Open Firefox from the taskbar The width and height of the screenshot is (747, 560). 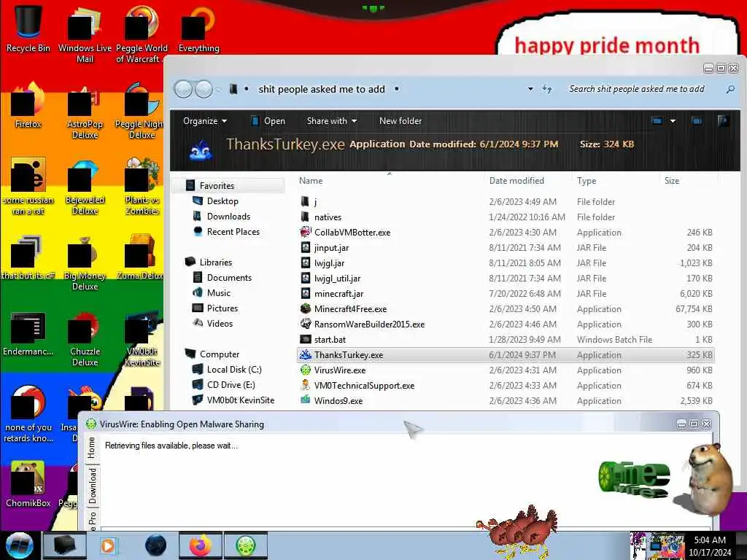pyautogui.click(x=200, y=545)
